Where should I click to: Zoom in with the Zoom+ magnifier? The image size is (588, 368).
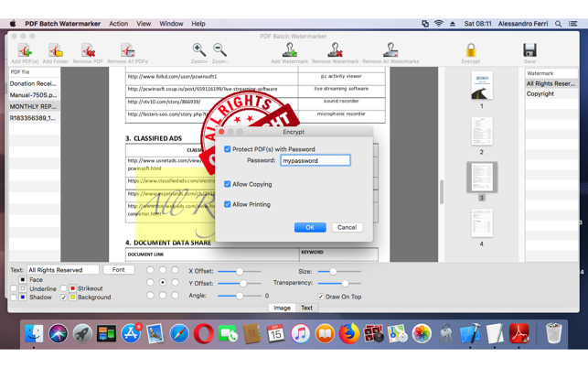(198, 49)
